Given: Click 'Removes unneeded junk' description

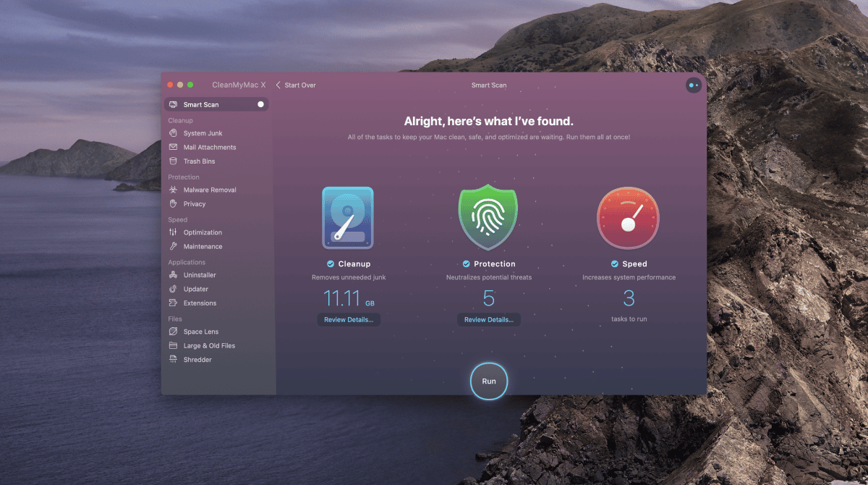Looking at the screenshot, I should coord(349,277).
